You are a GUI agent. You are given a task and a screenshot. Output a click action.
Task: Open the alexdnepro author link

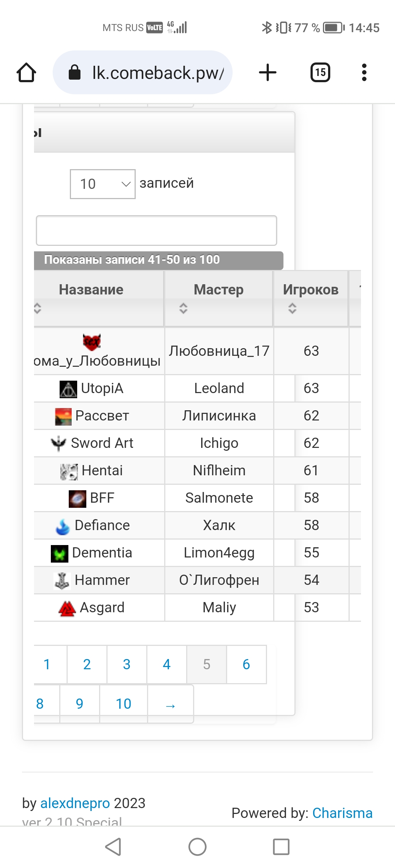[x=75, y=803]
